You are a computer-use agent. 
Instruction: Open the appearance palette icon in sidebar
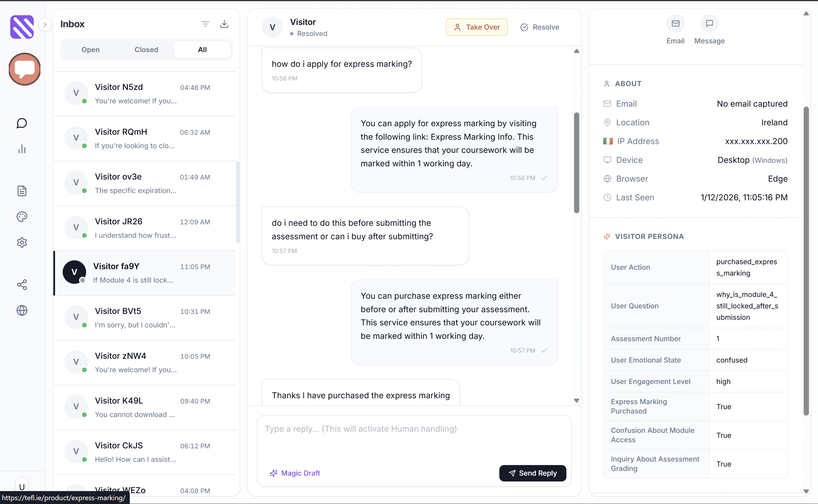coord(22,217)
